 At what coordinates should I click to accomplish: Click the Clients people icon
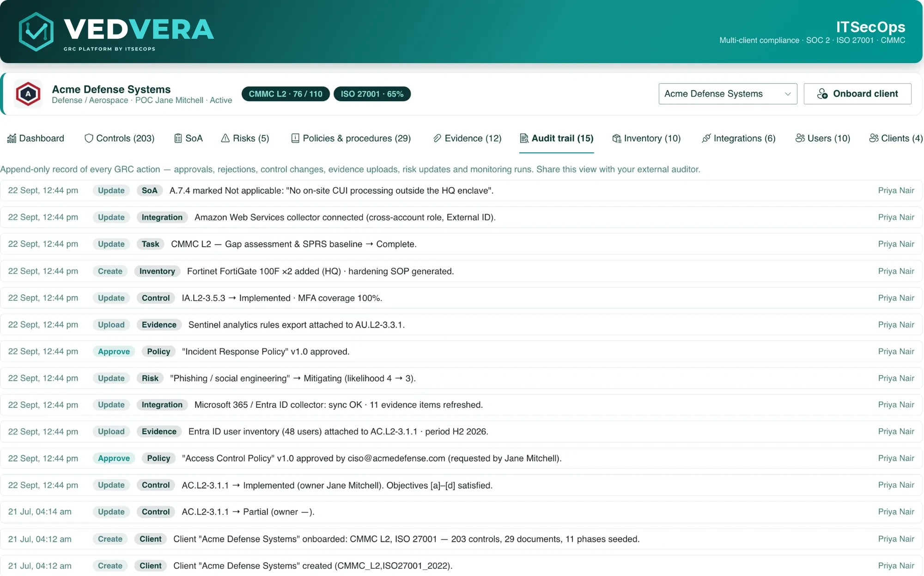pyautogui.click(x=874, y=138)
